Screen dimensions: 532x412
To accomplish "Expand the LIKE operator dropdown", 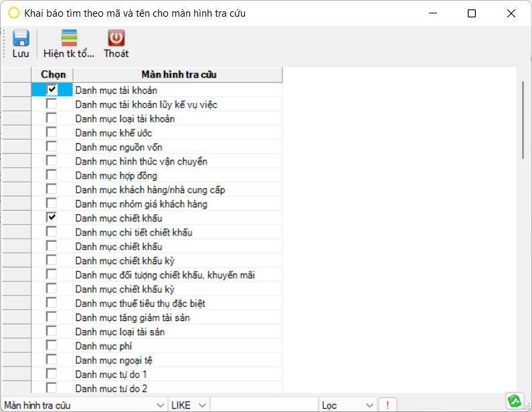I will tap(202, 405).
